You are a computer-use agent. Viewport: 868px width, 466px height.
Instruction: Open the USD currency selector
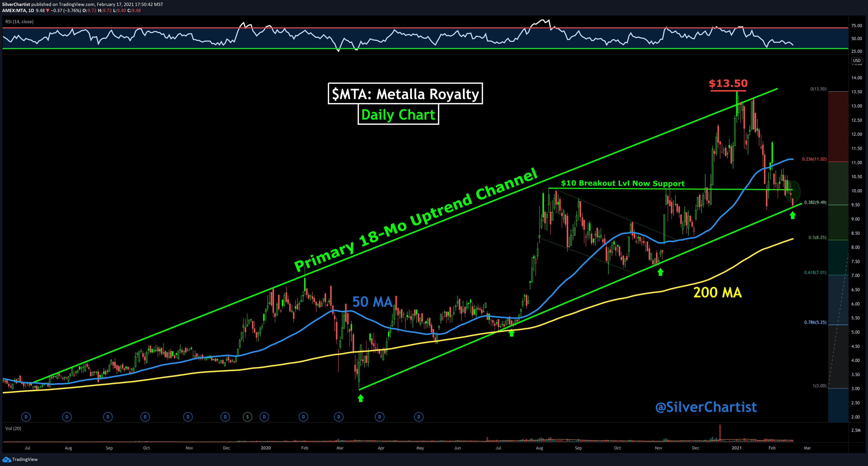[857, 61]
